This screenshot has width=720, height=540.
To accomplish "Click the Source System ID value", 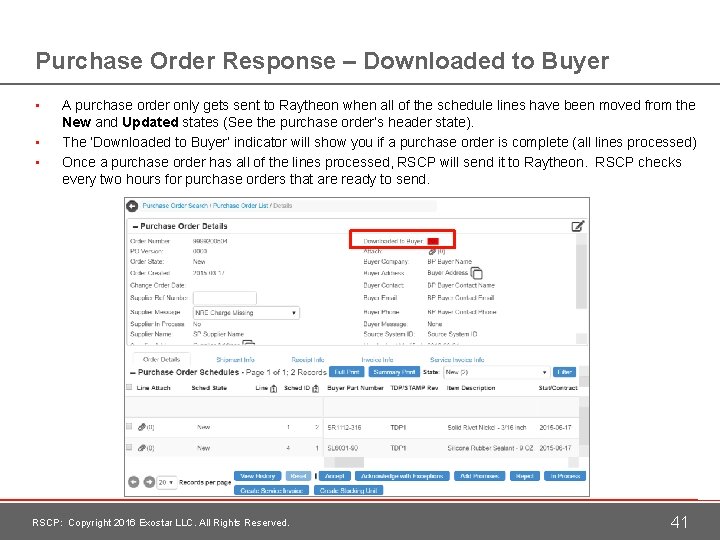I will click(452, 334).
